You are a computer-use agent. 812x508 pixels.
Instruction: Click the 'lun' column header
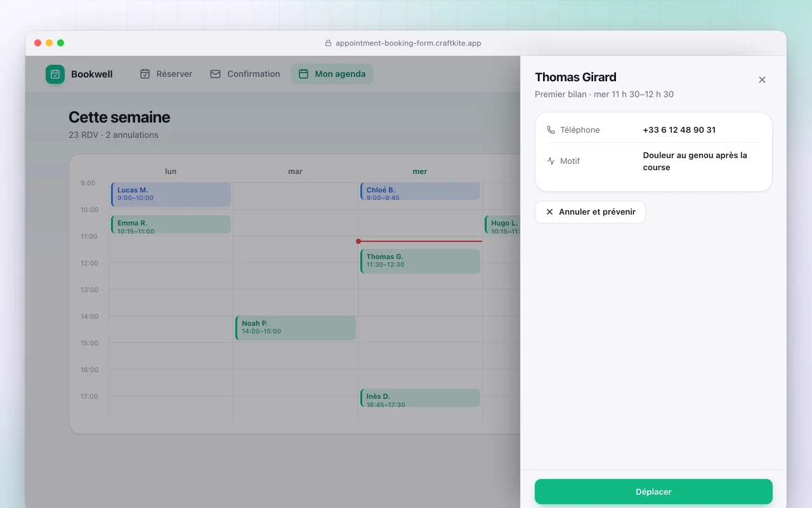pyautogui.click(x=171, y=171)
